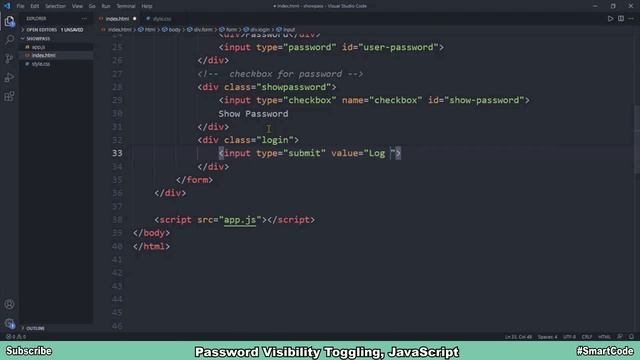Image resolution: width=640 pixels, height=360 pixels.
Task: Click the errors and warnings status indicator
Action: click(16, 337)
